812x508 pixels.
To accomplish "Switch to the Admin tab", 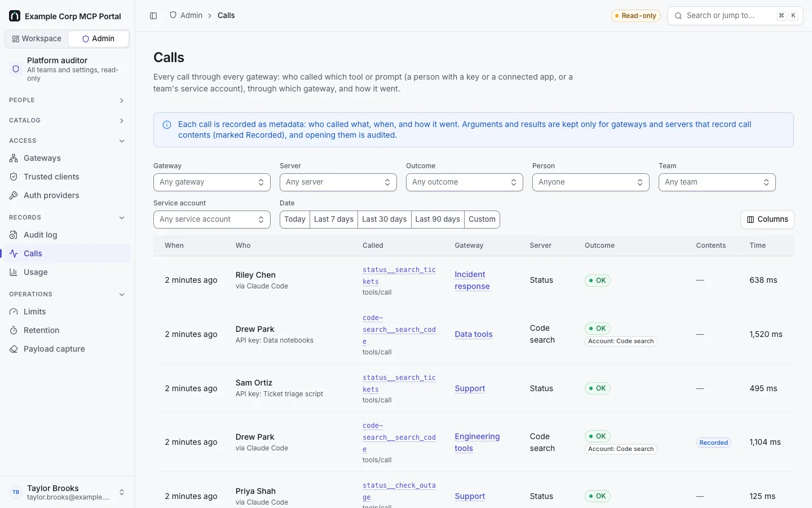I will coord(98,38).
